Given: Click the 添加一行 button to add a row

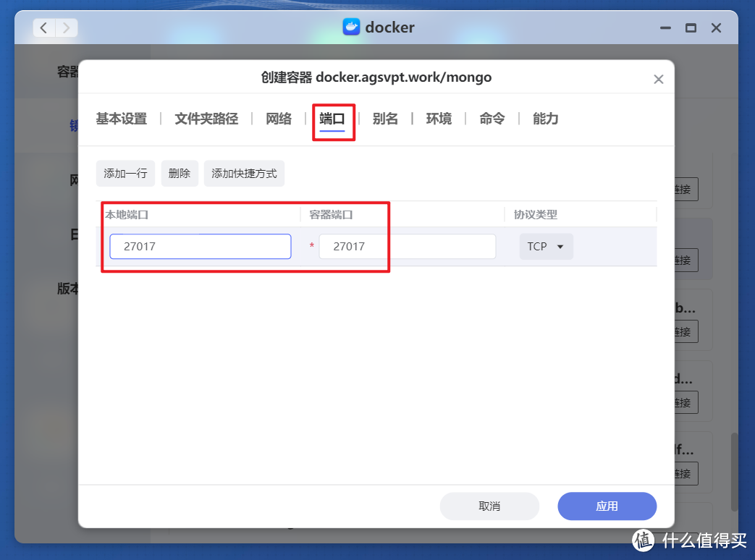Looking at the screenshot, I should click(125, 173).
